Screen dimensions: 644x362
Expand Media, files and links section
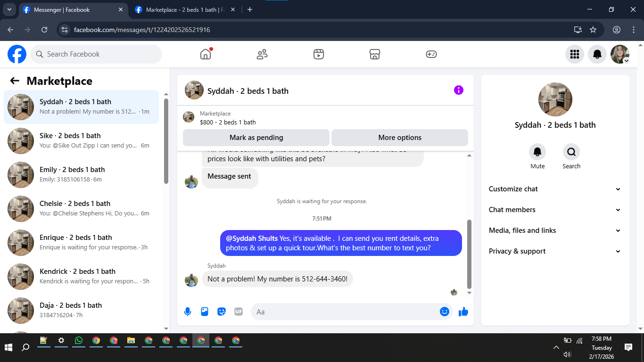coord(555,230)
